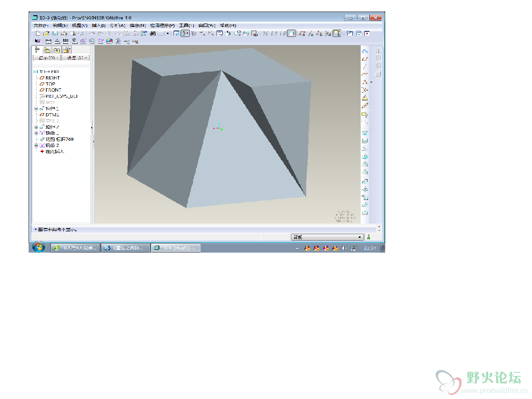Open the Find tool with binoculars icon
The height and width of the screenshot is (399, 532).
tap(153, 33)
